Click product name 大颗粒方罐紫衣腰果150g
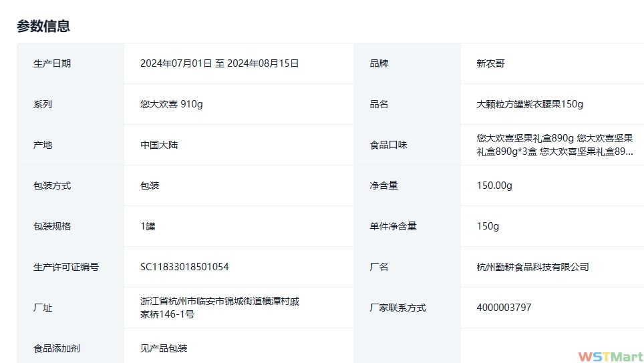Screen dimensions: 644x363 [530, 104]
